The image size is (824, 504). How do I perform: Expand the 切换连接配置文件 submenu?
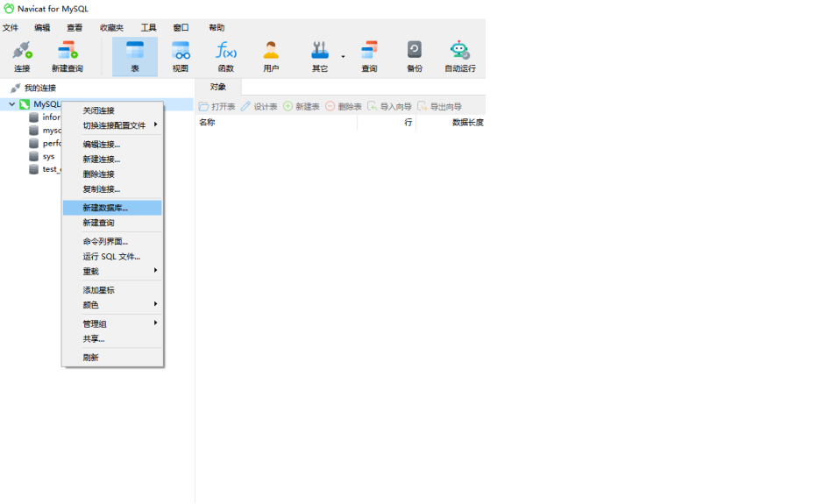point(114,125)
